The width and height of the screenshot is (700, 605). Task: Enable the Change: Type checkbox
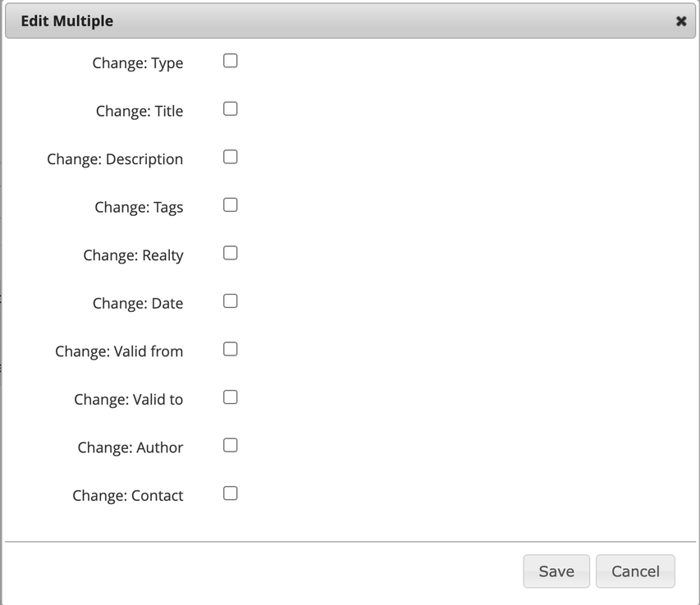point(231,61)
